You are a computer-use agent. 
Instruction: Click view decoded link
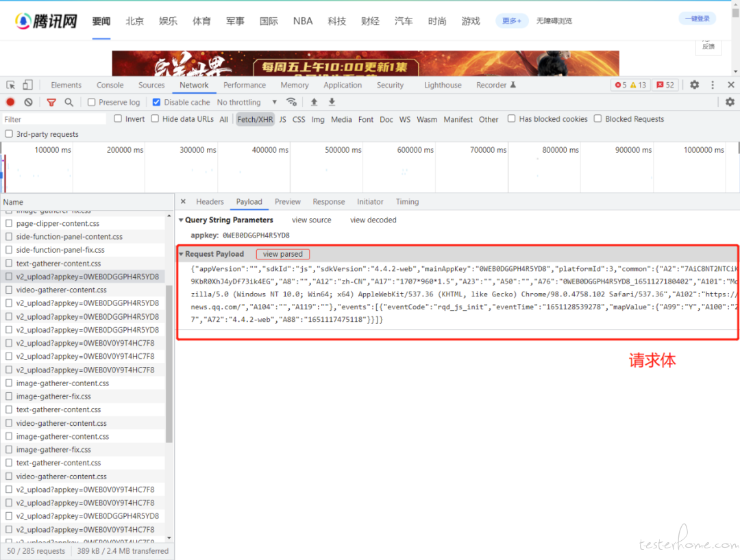click(373, 220)
